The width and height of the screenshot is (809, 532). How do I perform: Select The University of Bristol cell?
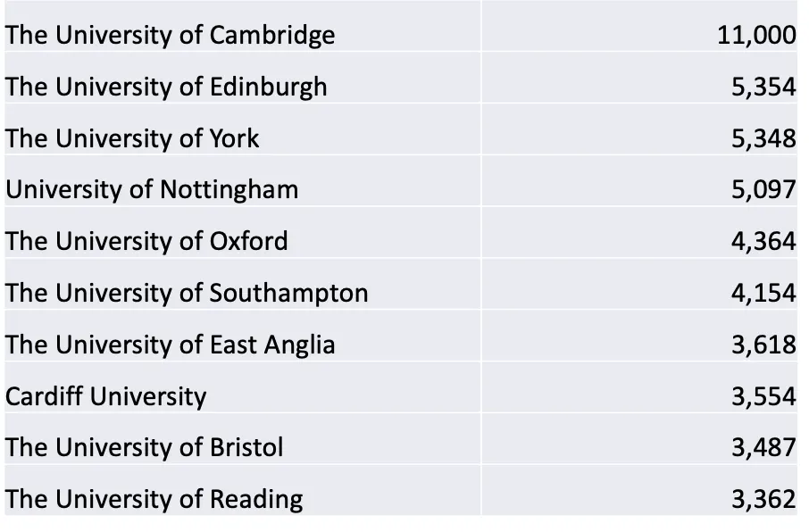(x=243, y=438)
